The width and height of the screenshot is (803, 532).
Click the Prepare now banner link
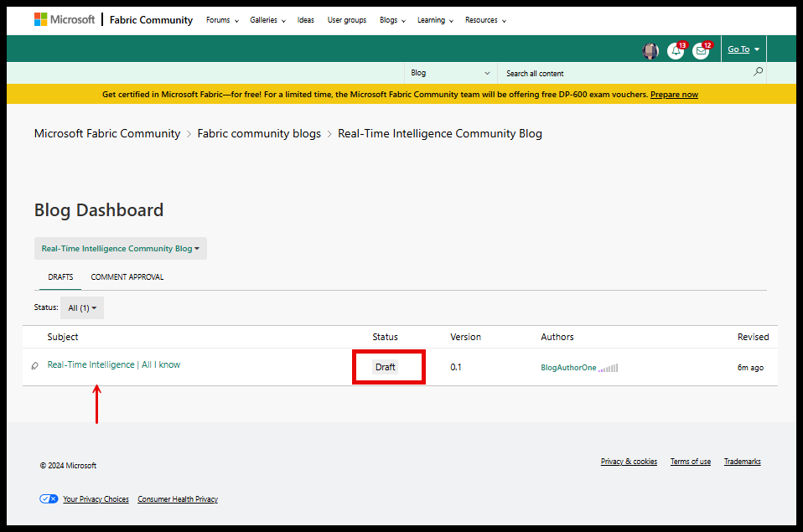[x=674, y=94]
